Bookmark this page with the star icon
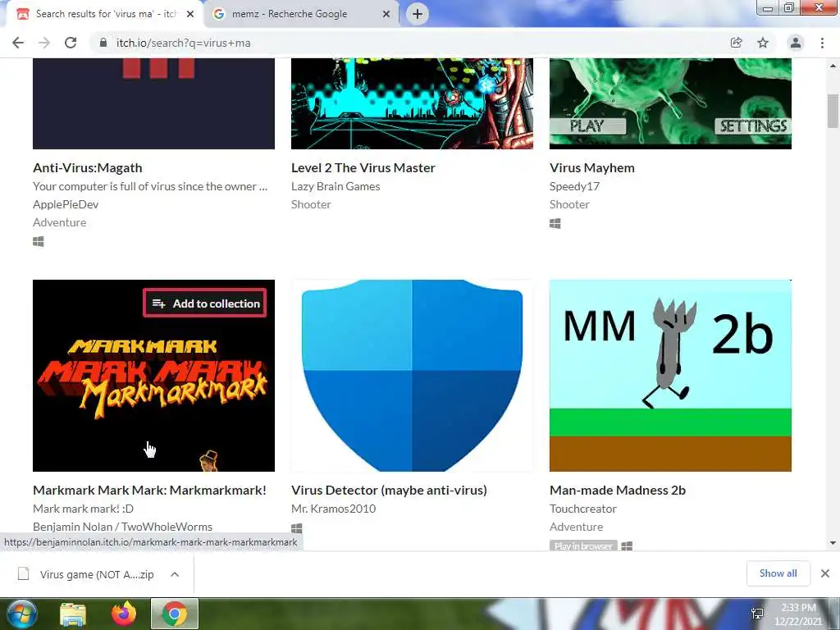Image resolution: width=840 pixels, height=630 pixels. (x=763, y=43)
